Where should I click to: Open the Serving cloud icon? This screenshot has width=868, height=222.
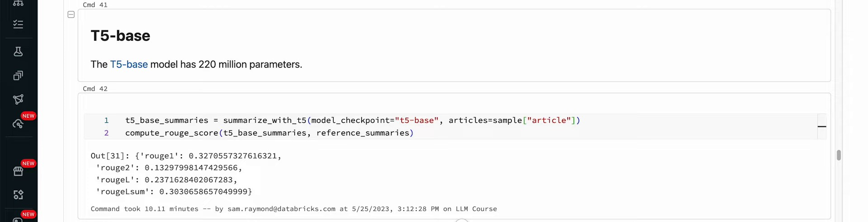pos(18,124)
